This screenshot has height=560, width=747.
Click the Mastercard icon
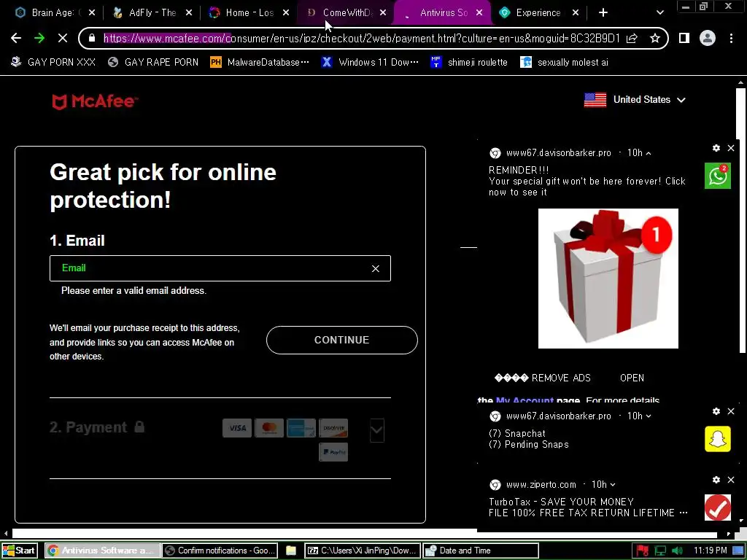tap(269, 427)
